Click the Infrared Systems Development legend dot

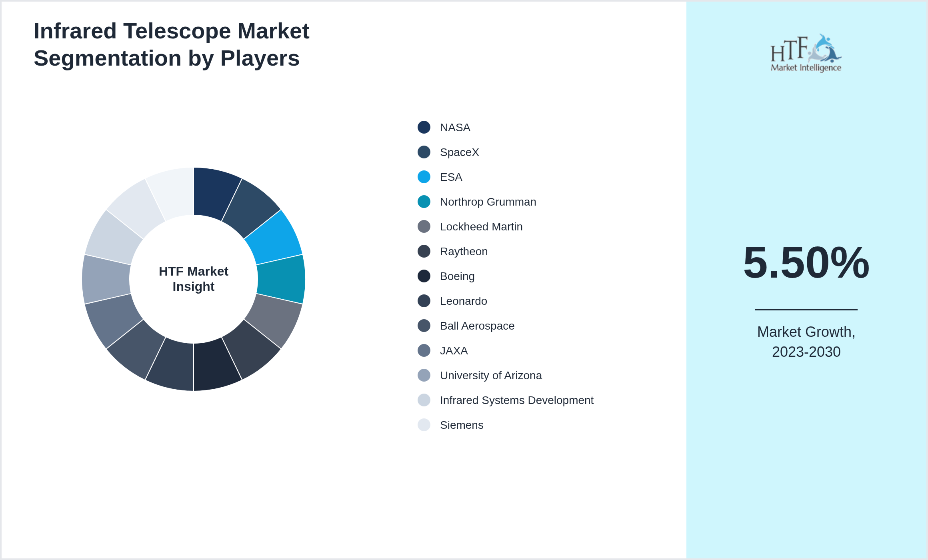click(424, 400)
